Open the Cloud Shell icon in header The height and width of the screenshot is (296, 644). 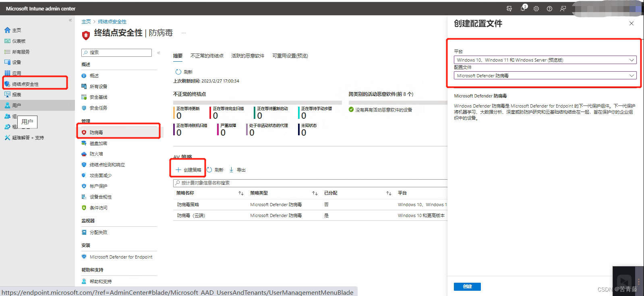coord(509,8)
